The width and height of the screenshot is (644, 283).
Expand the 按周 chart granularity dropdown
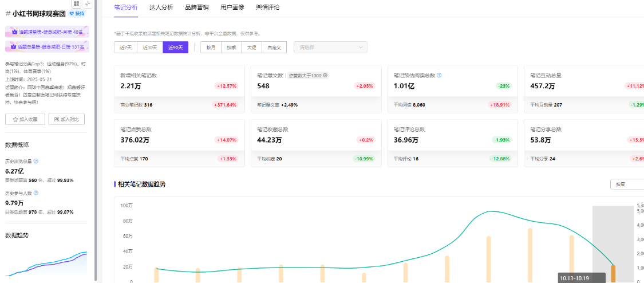coord(627,184)
